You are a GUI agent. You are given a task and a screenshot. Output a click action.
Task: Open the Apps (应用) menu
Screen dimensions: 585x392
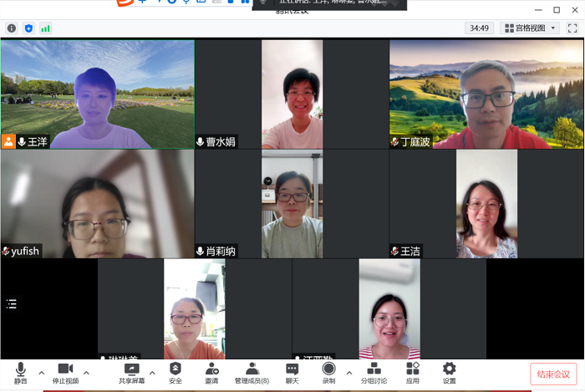pyautogui.click(x=413, y=372)
